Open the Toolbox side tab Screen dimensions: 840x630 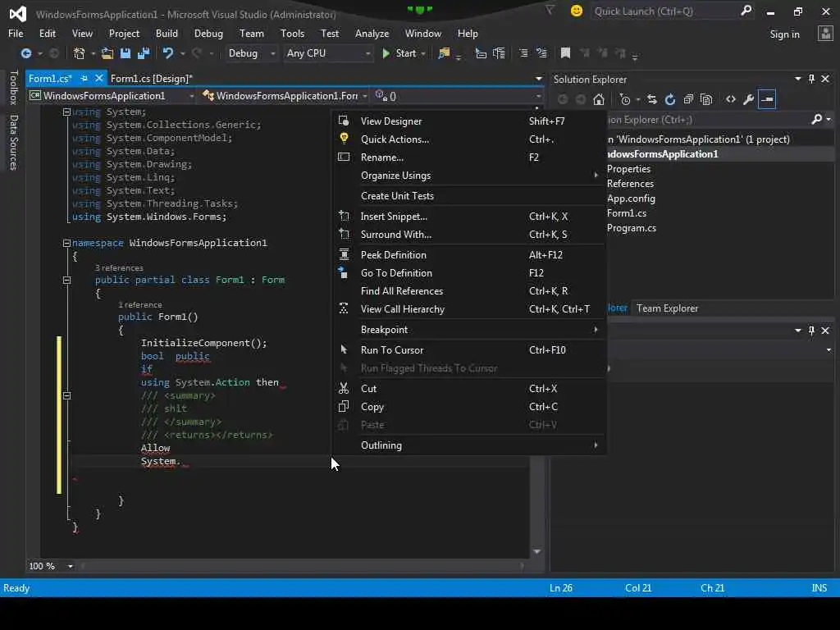click(13, 87)
